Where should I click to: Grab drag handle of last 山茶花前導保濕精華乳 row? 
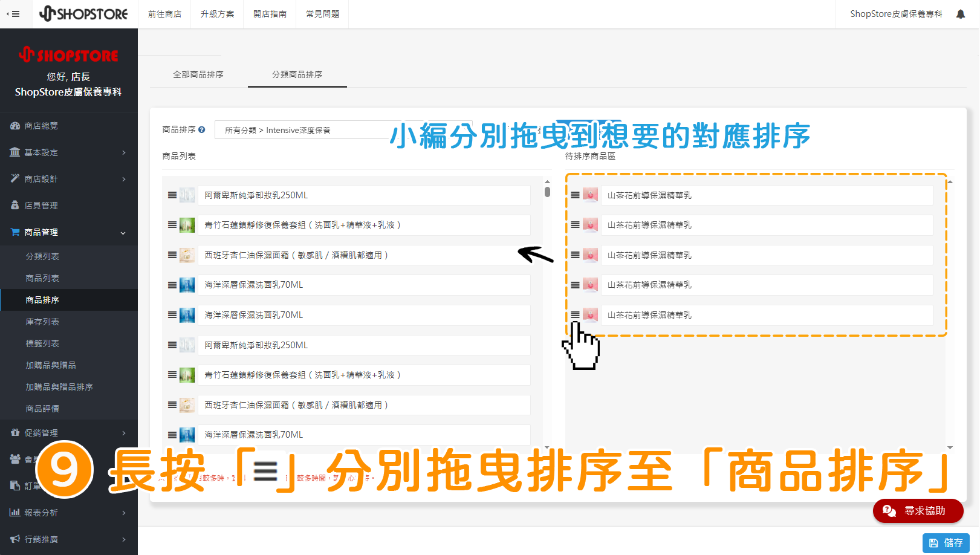pos(576,315)
